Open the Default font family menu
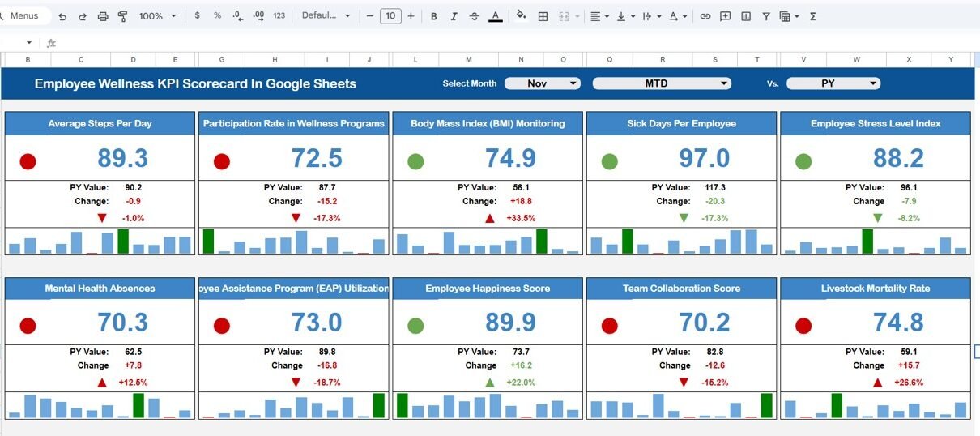980x436 pixels. [326, 16]
